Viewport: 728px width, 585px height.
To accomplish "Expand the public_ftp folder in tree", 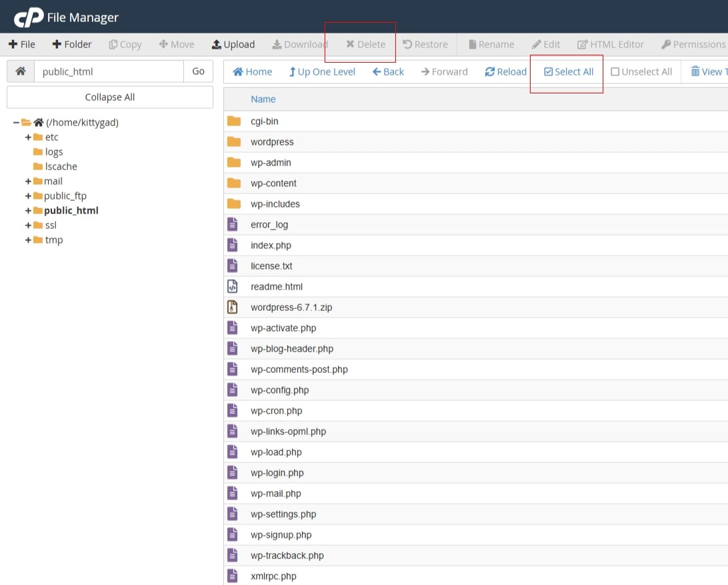I will coord(28,196).
